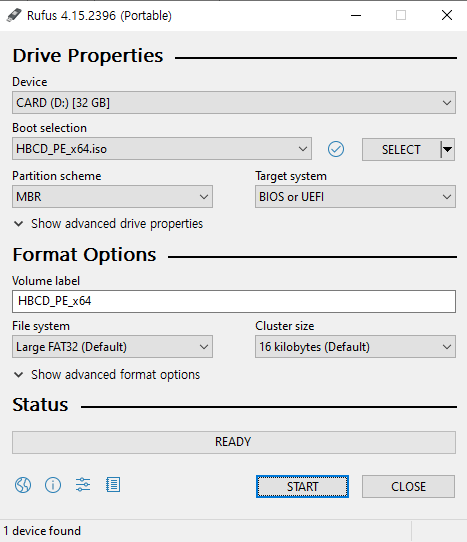This screenshot has width=467, height=542.
Task: Click the Rufus USB drive title icon
Action: coord(14,16)
